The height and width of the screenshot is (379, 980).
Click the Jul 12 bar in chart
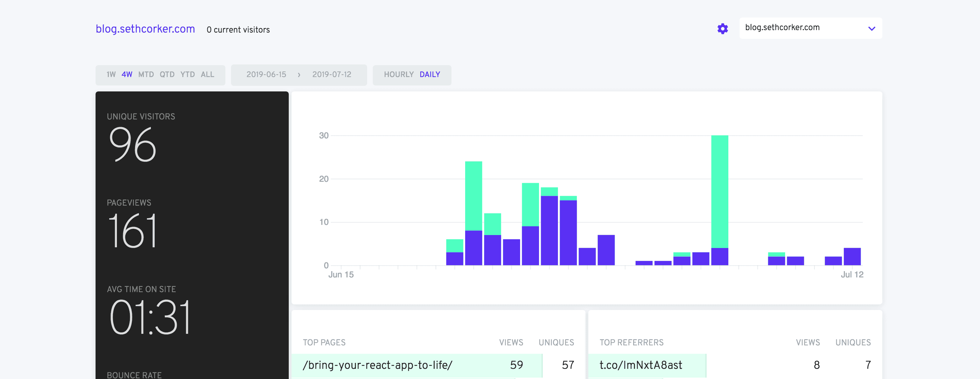click(x=852, y=257)
